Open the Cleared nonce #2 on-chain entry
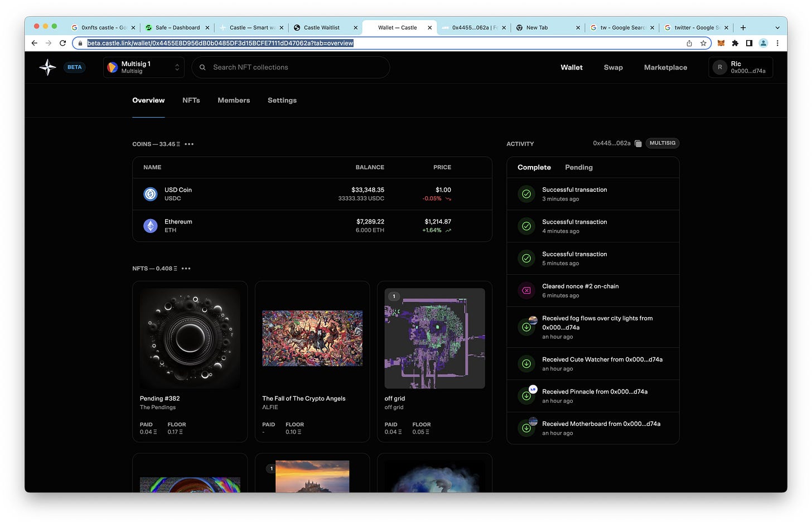This screenshot has width=812, height=525. 593,290
